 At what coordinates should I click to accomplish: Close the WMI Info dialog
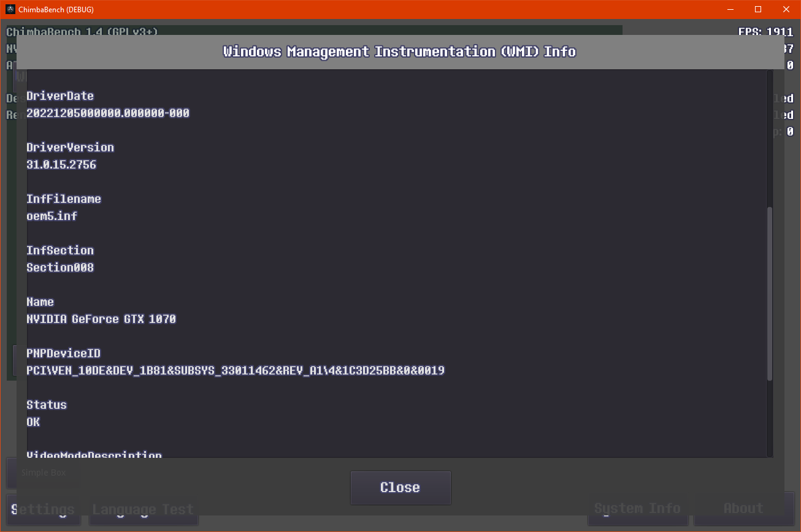[x=400, y=488]
